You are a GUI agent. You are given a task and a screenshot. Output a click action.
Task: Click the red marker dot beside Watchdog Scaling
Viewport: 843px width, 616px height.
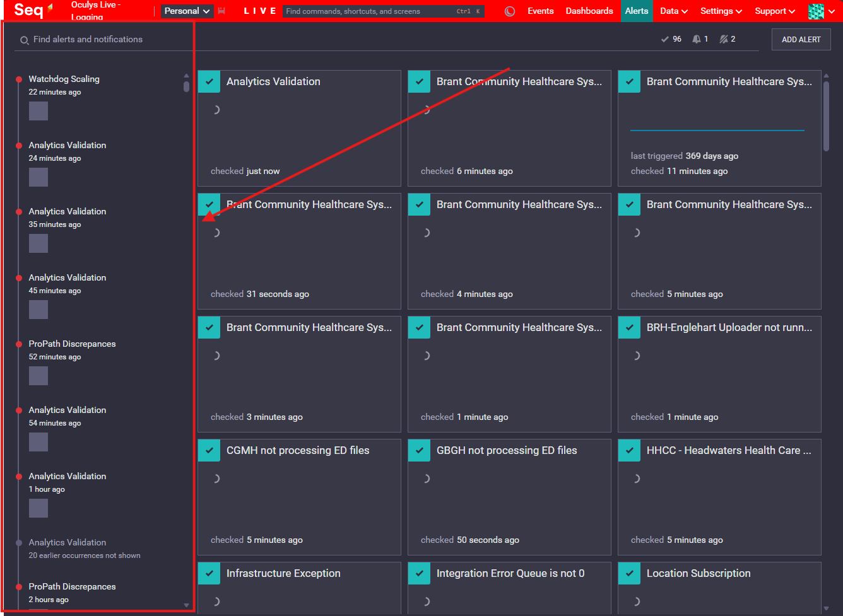point(19,79)
